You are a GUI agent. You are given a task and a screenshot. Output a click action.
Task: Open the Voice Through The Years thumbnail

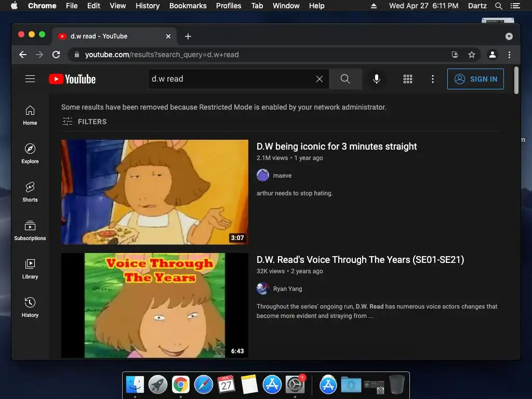(155, 305)
